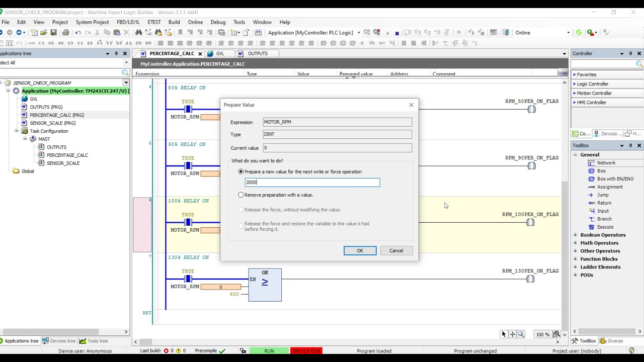Toggle the TRUE contact in network 7
The image size is (644, 362).
coord(188,279)
